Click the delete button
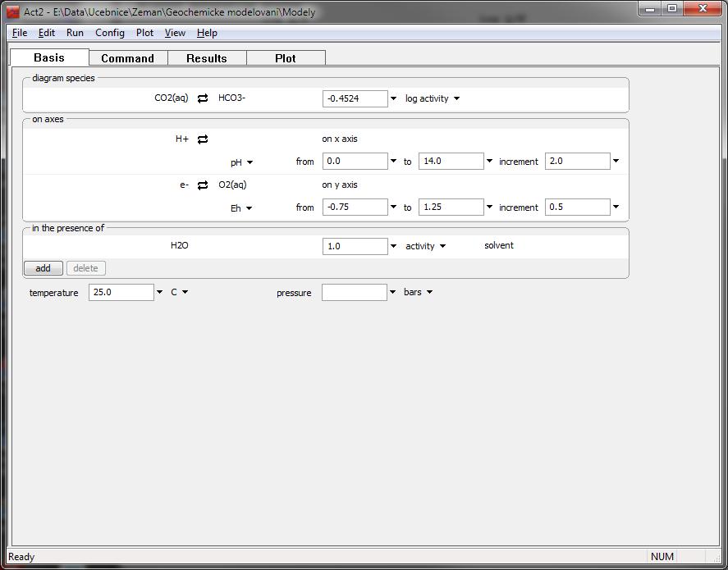This screenshot has height=570, width=728. 86,268
